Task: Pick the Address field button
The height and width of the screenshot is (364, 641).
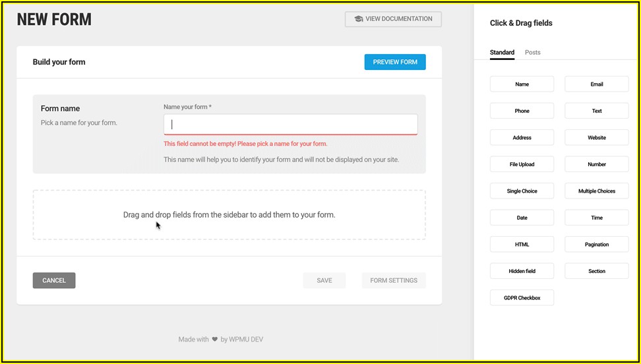Action: coord(522,138)
